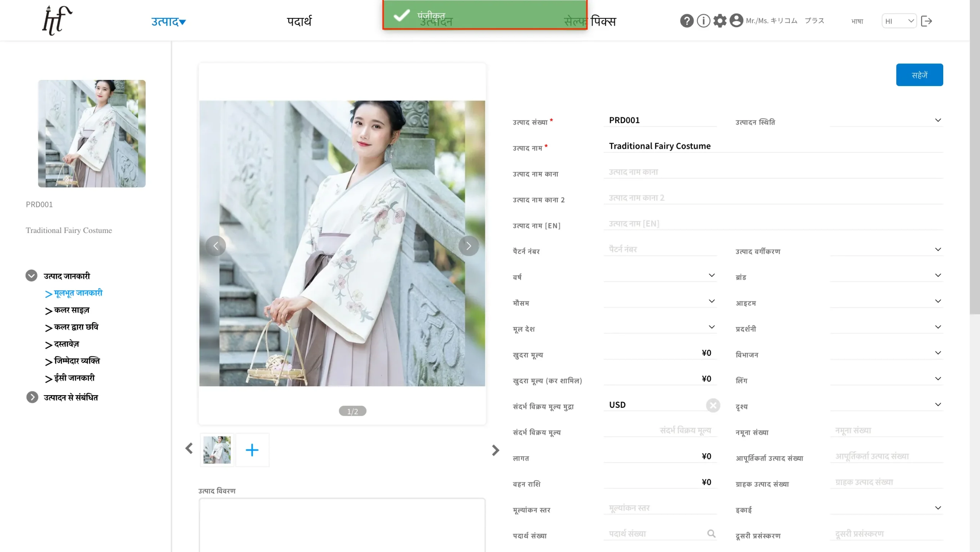The image size is (980, 552).
Task: Show next image in main viewer
Action: point(469,246)
